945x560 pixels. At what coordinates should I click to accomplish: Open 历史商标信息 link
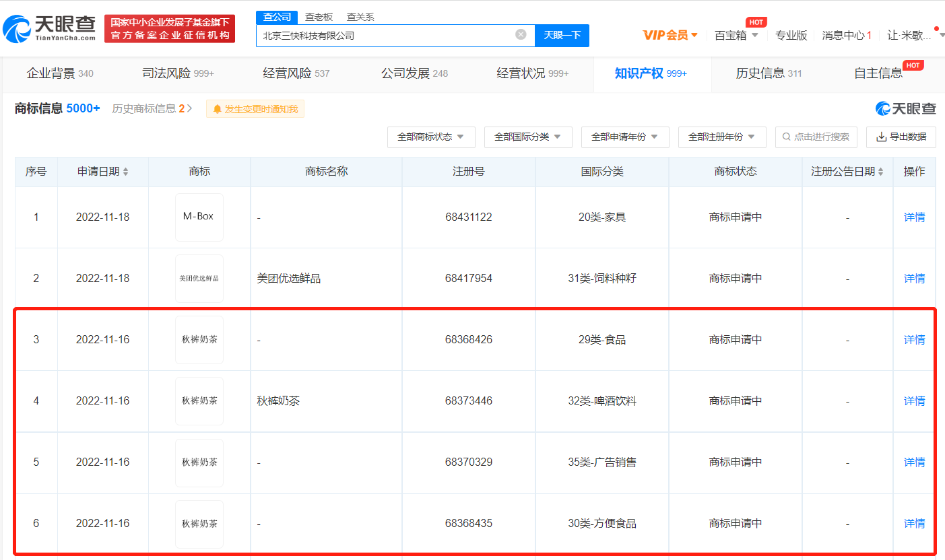tap(152, 108)
